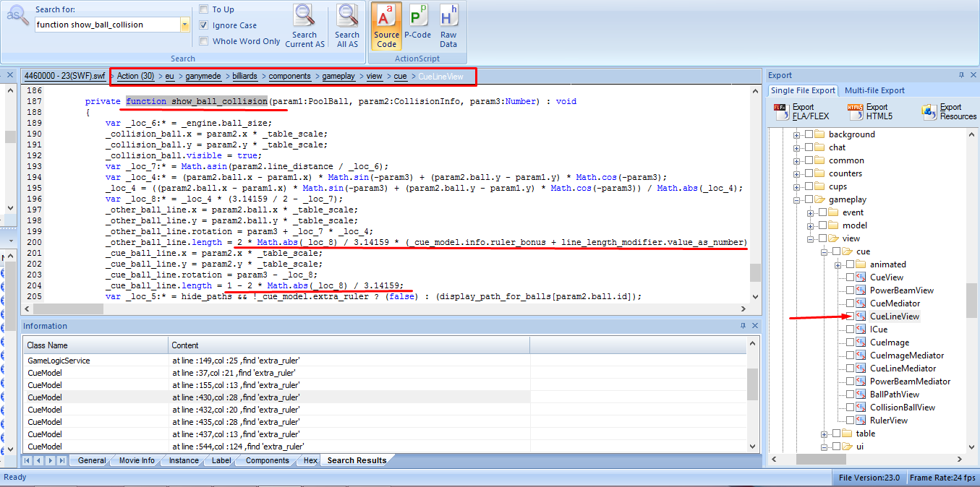
Task: Click the 4460000 - 23(SWF).swf breadcrumb
Action: click(x=64, y=76)
